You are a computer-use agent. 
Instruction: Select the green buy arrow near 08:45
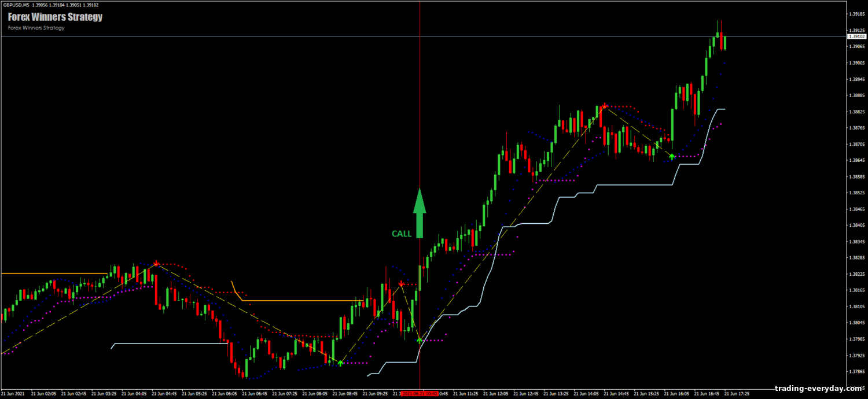(x=340, y=363)
